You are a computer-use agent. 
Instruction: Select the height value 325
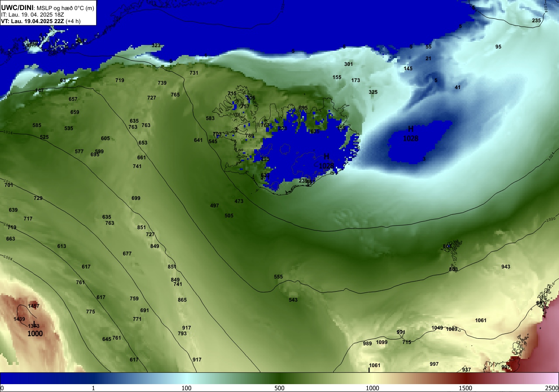tap(373, 92)
